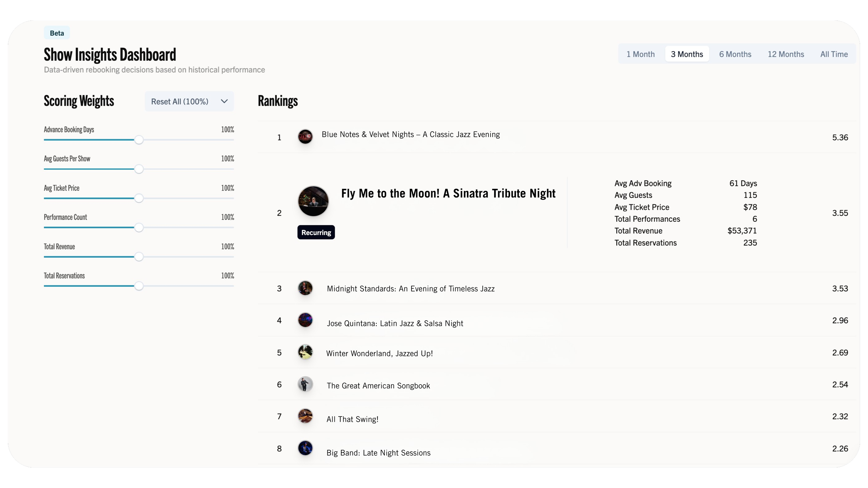Click the Recurring badge on Sinatra show
This screenshot has height=488, width=868.
[x=316, y=232]
